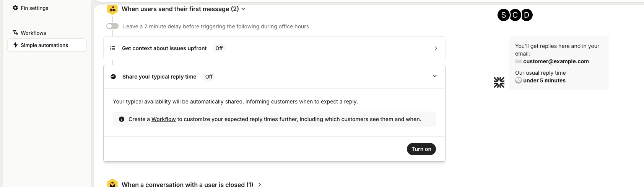This screenshot has width=644, height=187.
Task: Open the office hours link
Action: [x=294, y=26]
